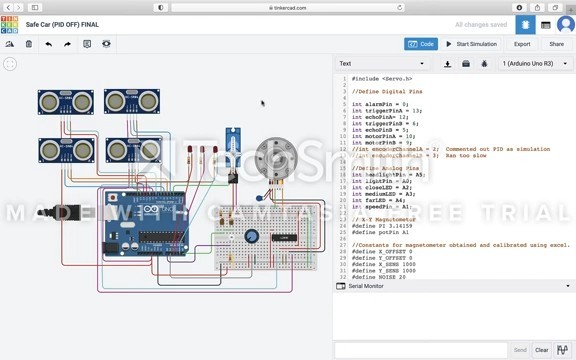
Task: Select the top-left ultrasonic sensor
Action: [66, 102]
